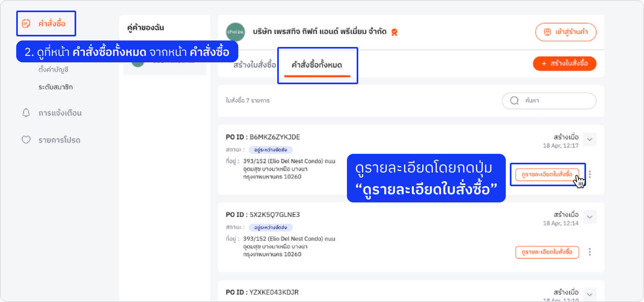This screenshot has height=302, width=644.
Task: Click the search magnifier icon
Action: pos(514,101)
